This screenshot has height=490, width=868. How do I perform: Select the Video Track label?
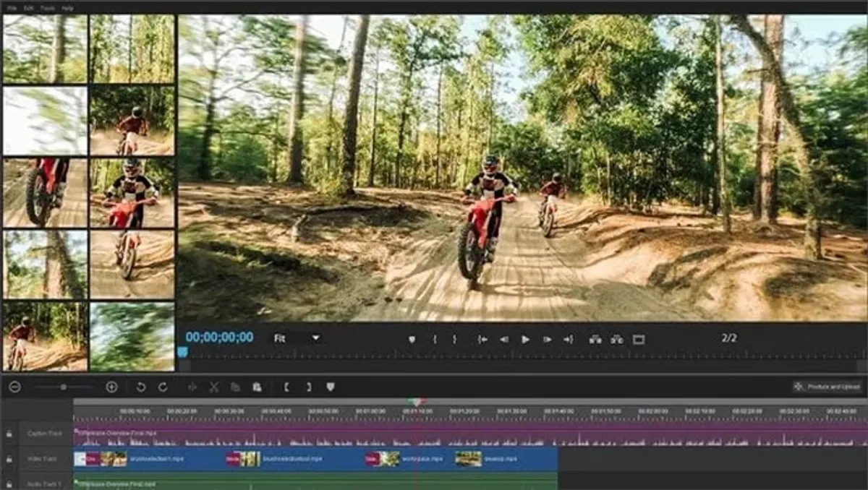43,459
